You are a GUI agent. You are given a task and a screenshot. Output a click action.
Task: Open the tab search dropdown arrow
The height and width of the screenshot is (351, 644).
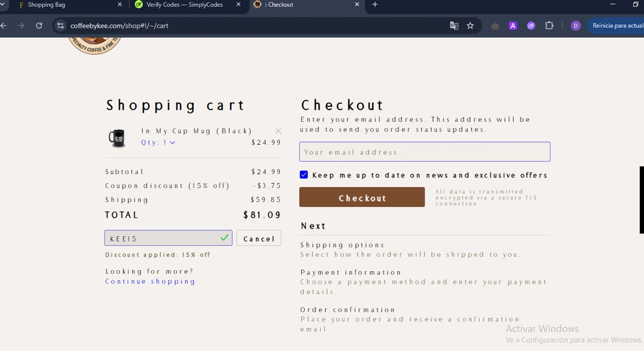(2, 4)
